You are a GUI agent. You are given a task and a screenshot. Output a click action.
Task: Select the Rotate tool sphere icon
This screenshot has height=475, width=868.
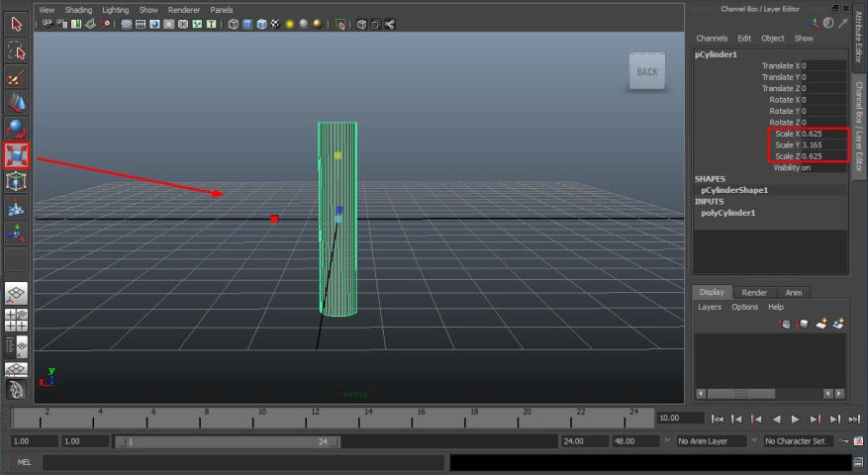16,129
